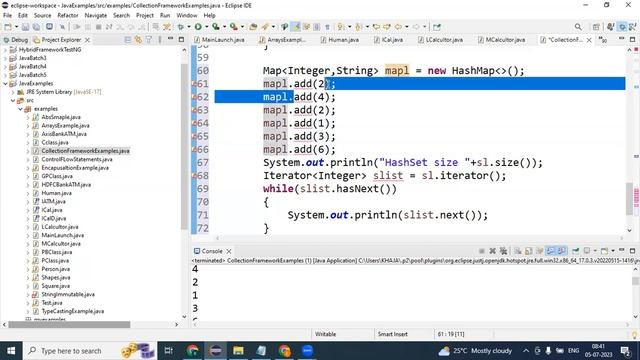Close the CollectionFrameworkExamples editor tab
Viewport: 640px width, 360px height.
589,40
